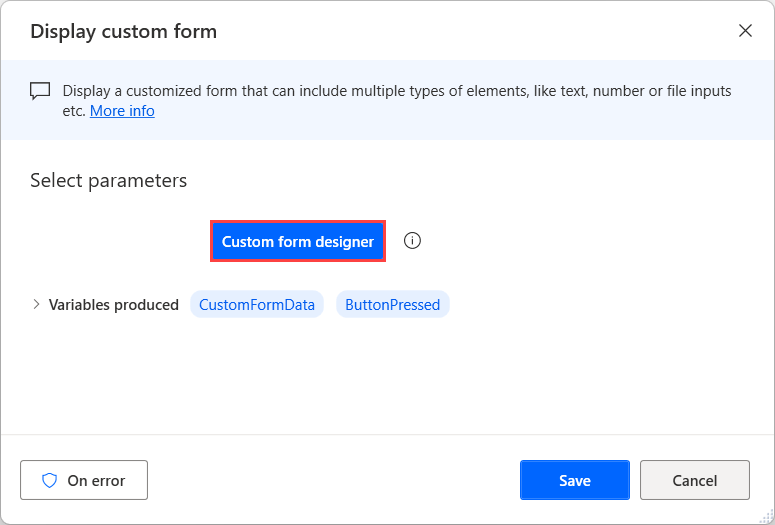775x525 pixels.
Task: Click the Select parameters heading
Action: click(108, 181)
